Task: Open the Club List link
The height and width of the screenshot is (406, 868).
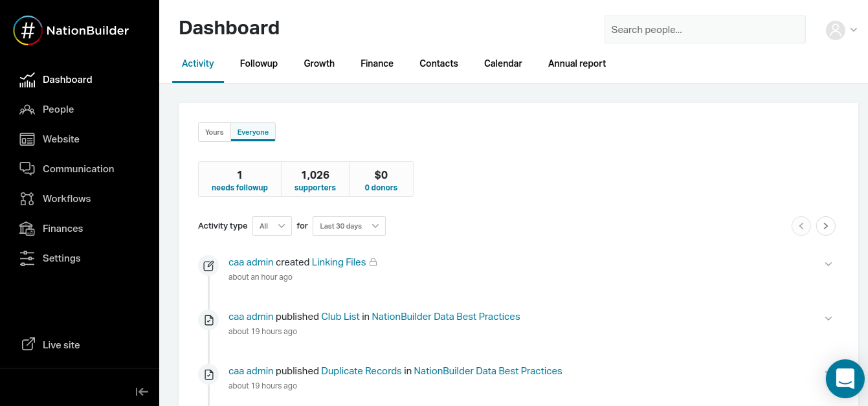Action: pos(340,317)
